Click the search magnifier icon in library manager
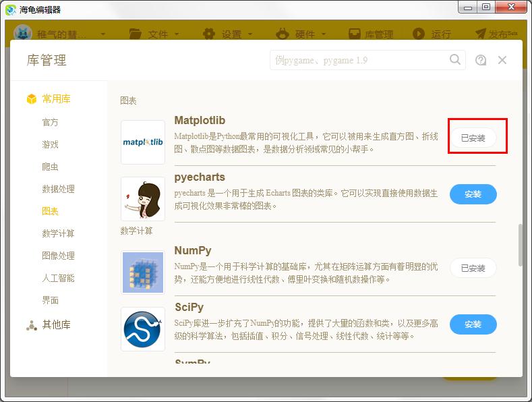This screenshot has height=402, width=532. [455, 59]
